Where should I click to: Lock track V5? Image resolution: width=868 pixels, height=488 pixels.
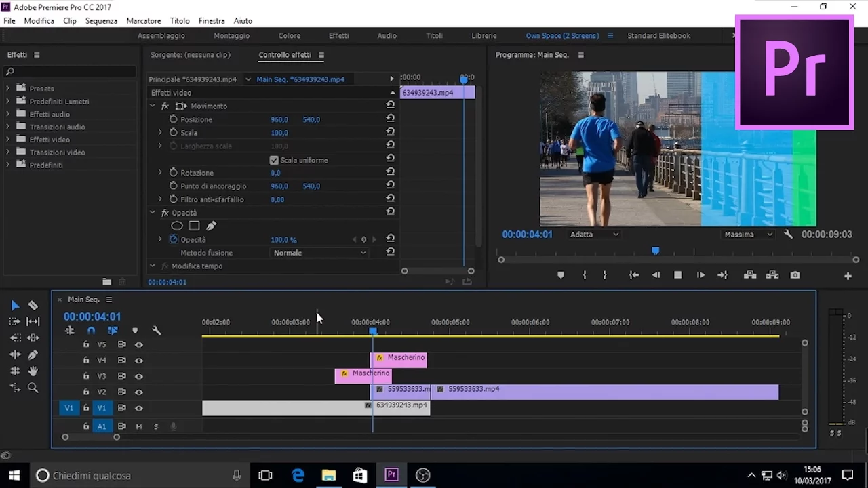pyautogui.click(x=86, y=344)
